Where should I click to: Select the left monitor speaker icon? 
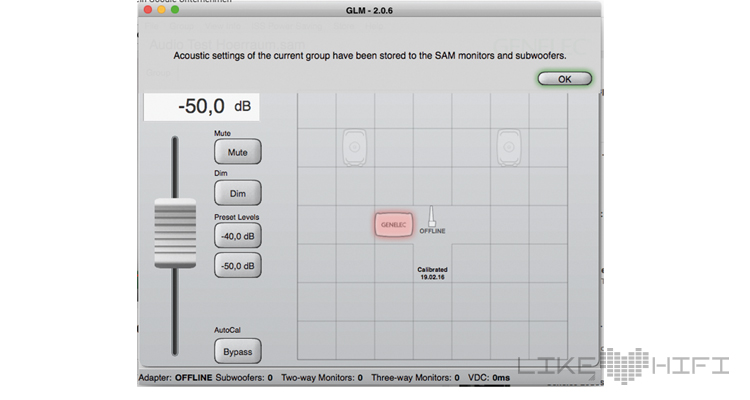point(354,147)
